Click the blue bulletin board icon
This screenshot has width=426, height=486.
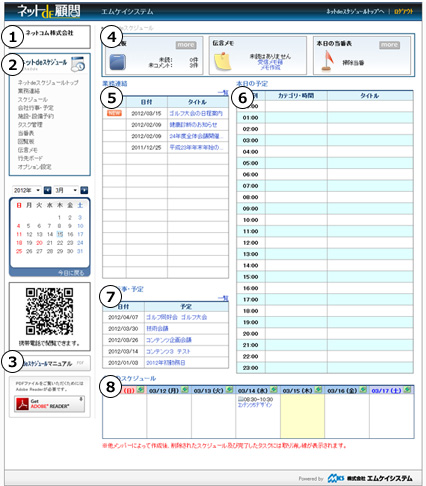coord(118,62)
